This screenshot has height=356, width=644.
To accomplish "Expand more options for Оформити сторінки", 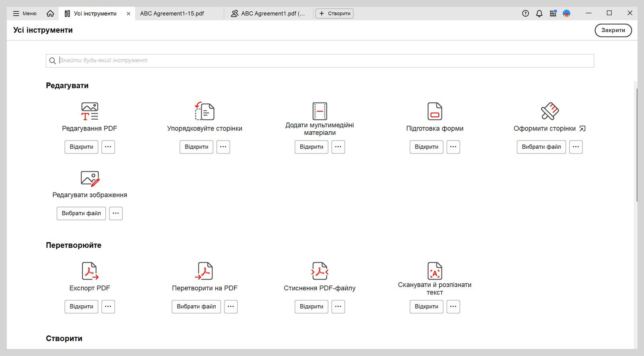I will click(x=576, y=147).
